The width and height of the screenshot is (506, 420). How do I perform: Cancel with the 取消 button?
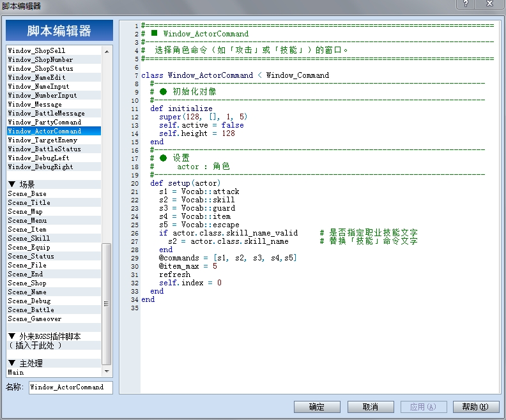tap(370, 407)
